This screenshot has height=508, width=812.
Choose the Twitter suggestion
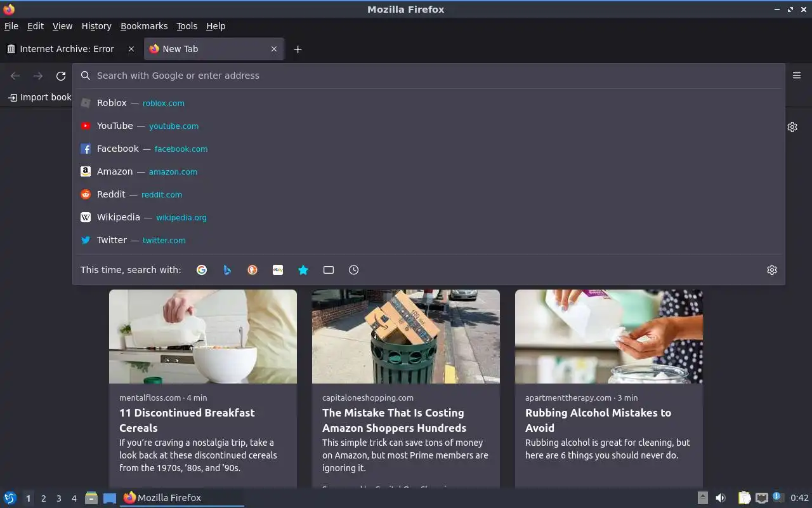428,240
